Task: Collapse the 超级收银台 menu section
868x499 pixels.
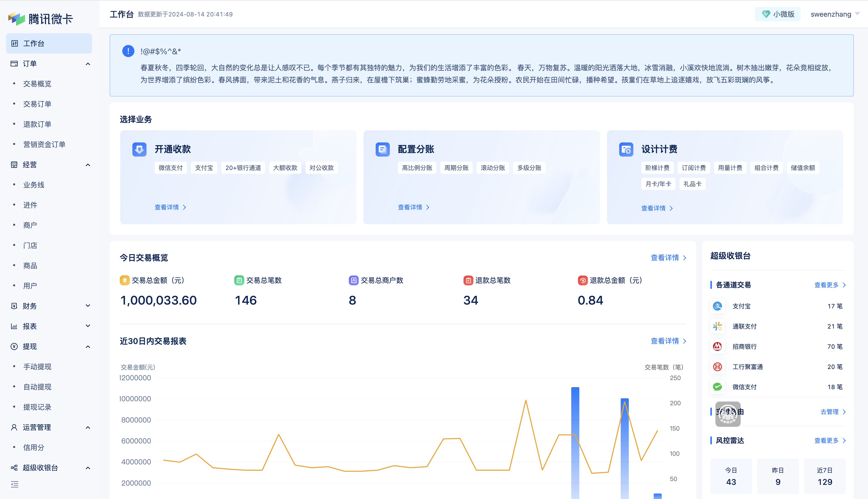Action: tap(88, 468)
